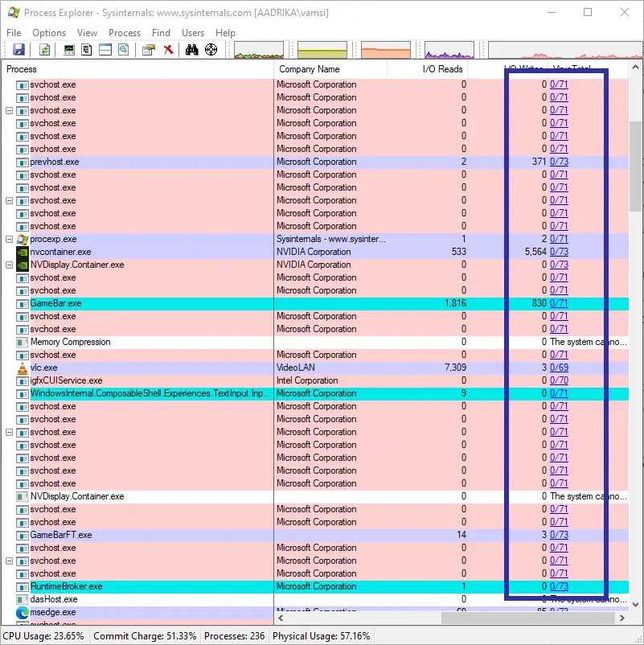
Task: Open the Properties toolbar icon
Action: coord(149,50)
